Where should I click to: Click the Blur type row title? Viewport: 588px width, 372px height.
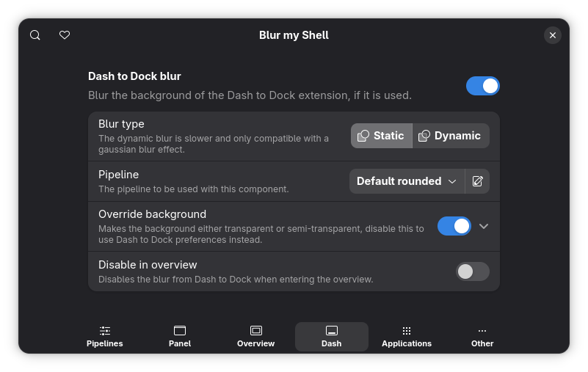pos(121,124)
